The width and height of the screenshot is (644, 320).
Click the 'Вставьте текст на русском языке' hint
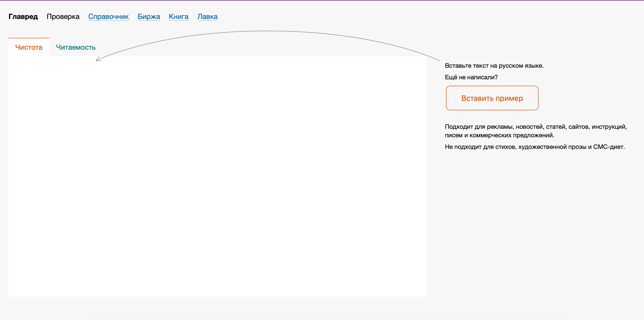[494, 66]
